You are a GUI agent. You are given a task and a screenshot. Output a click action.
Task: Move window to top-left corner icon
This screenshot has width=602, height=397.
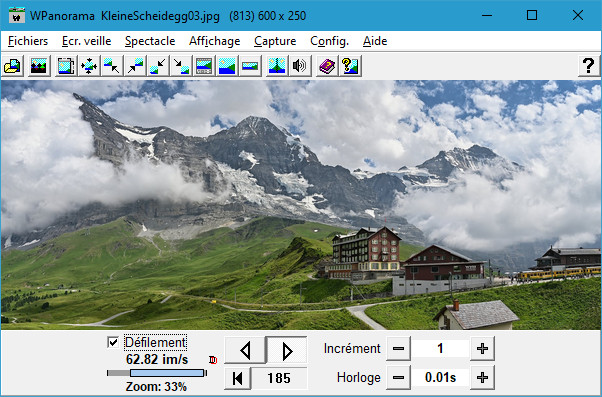pyautogui.click(x=112, y=66)
